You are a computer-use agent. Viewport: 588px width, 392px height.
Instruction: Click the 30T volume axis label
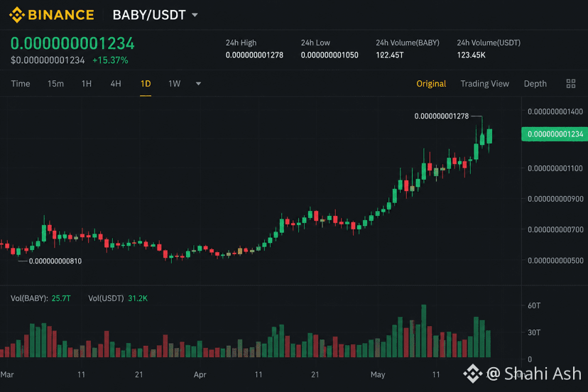coord(534,333)
